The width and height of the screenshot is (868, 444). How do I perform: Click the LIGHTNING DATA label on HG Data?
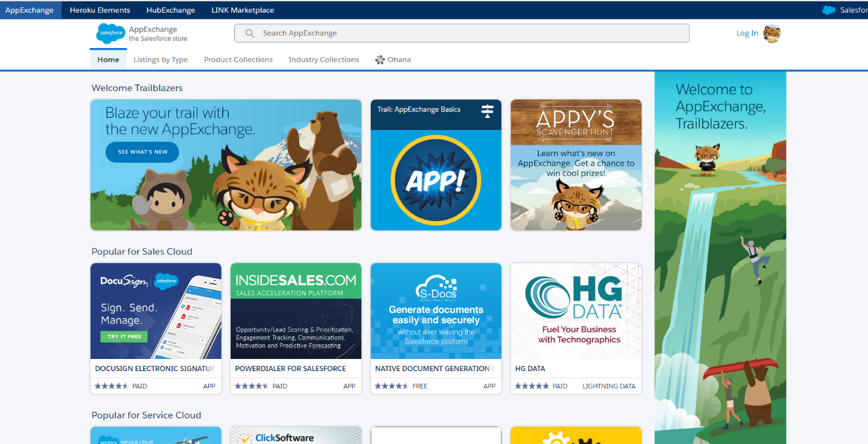[x=609, y=386]
